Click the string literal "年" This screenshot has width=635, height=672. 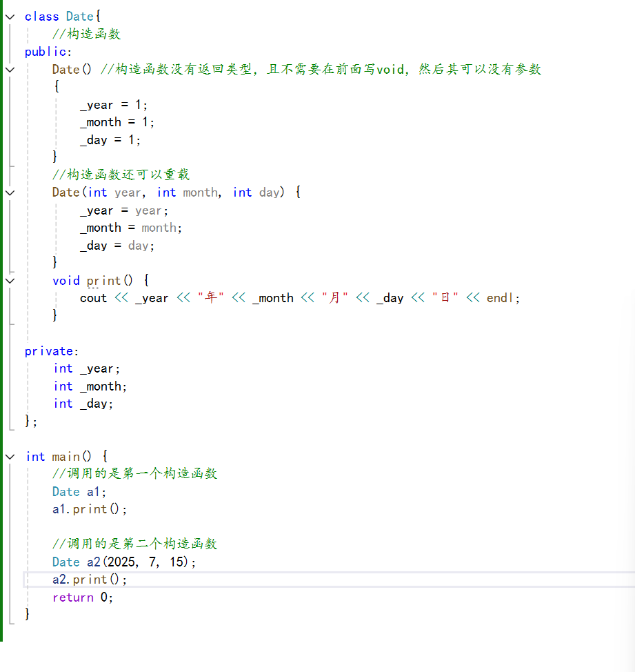click(x=211, y=297)
